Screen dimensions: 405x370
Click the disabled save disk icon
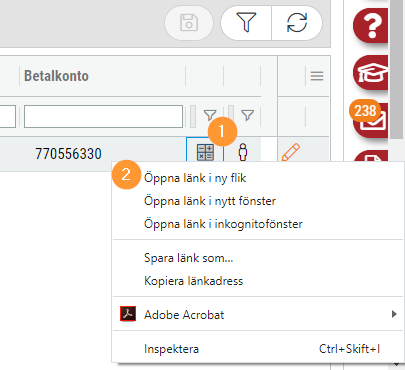click(x=189, y=23)
